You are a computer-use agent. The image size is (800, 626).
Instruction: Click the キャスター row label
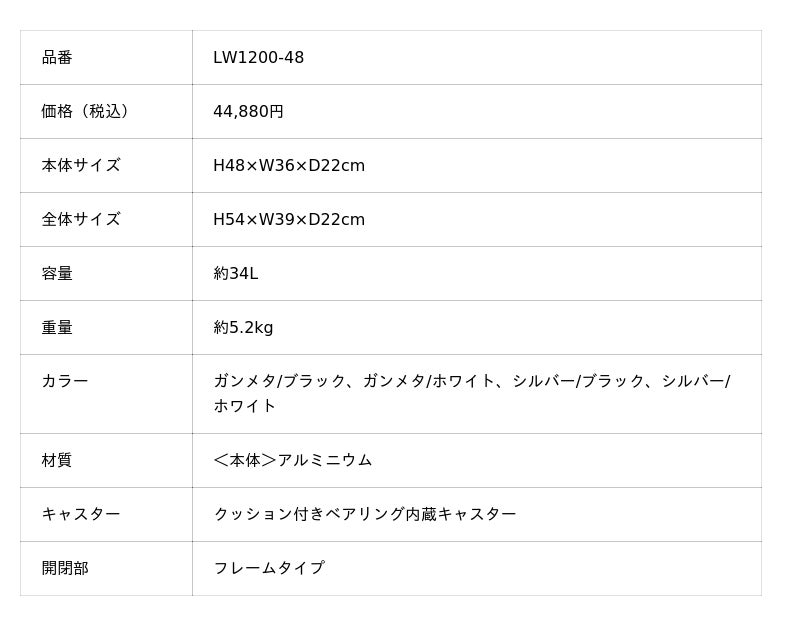80,515
